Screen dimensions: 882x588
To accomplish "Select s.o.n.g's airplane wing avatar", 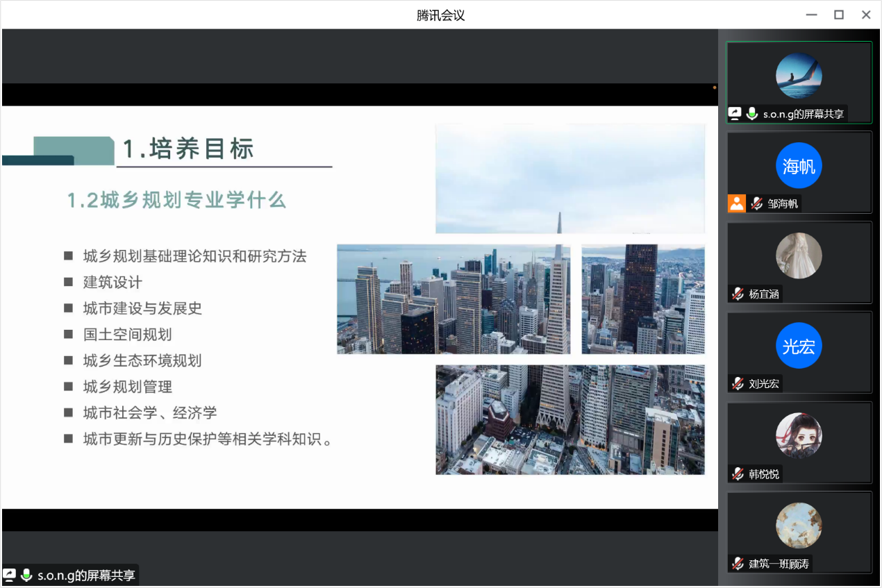I will [799, 76].
